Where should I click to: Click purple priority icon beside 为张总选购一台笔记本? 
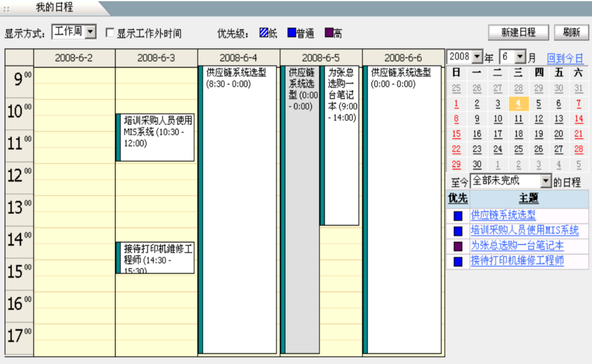click(458, 246)
